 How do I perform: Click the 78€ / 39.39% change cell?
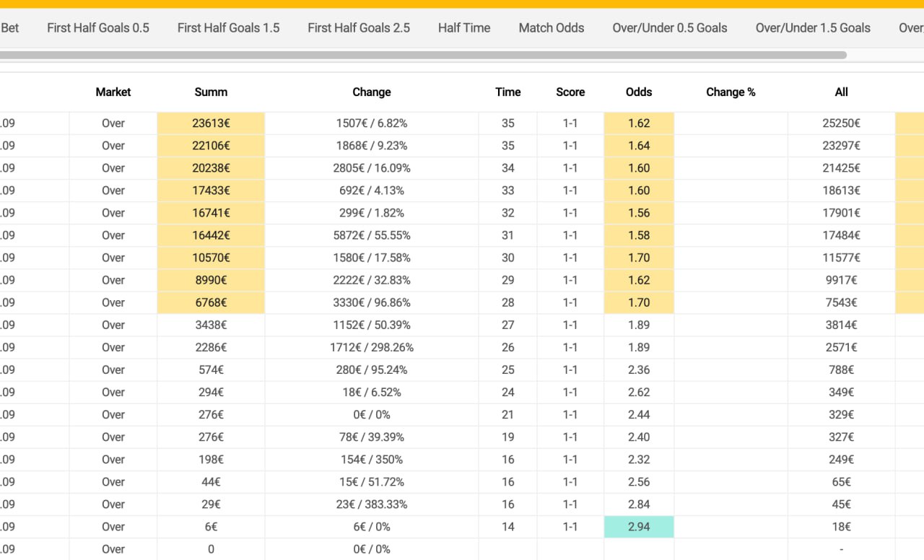(x=372, y=437)
